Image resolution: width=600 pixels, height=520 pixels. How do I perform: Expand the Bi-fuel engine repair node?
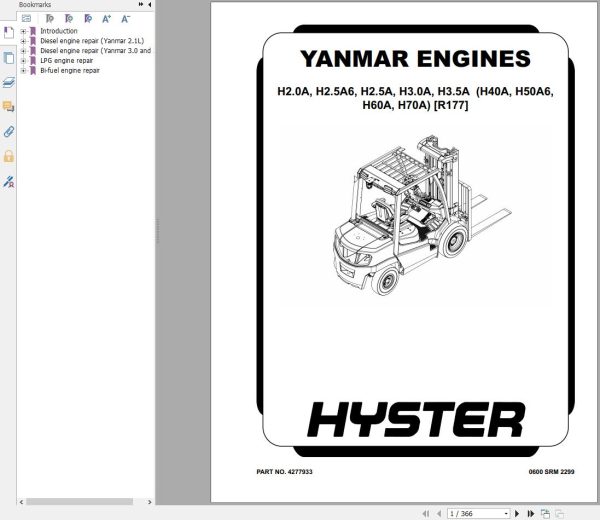point(23,71)
